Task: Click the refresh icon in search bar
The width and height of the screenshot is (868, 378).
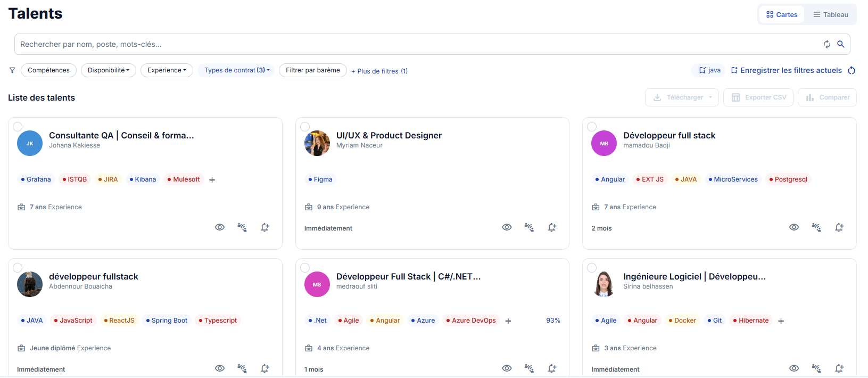Action: click(x=827, y=44)
